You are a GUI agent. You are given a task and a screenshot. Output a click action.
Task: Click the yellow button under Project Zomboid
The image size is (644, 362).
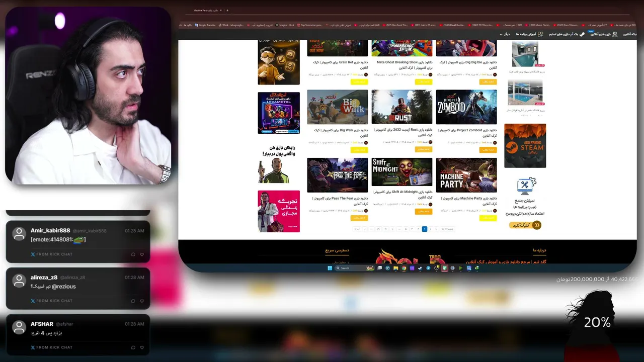[488, 150]
